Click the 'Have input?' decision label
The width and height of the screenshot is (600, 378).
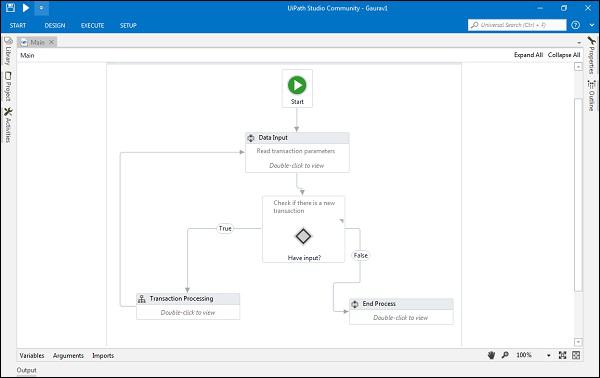(x=304, y=258)
